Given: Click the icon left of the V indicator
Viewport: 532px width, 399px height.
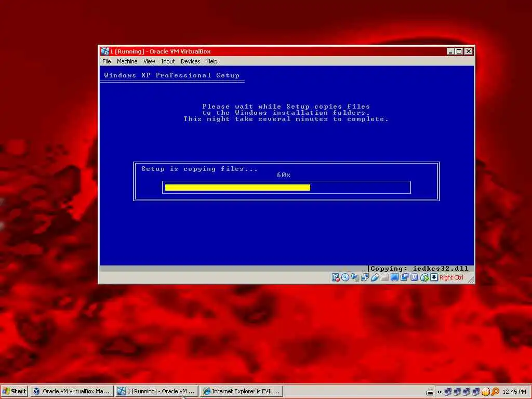Looking at the screenshot, I should 404,277.
